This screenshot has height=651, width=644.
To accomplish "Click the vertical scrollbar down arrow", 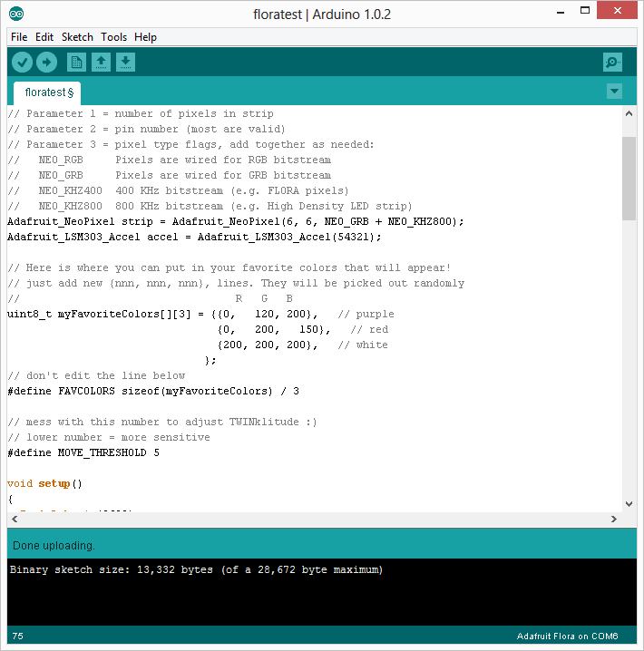I will coord(629,504).
